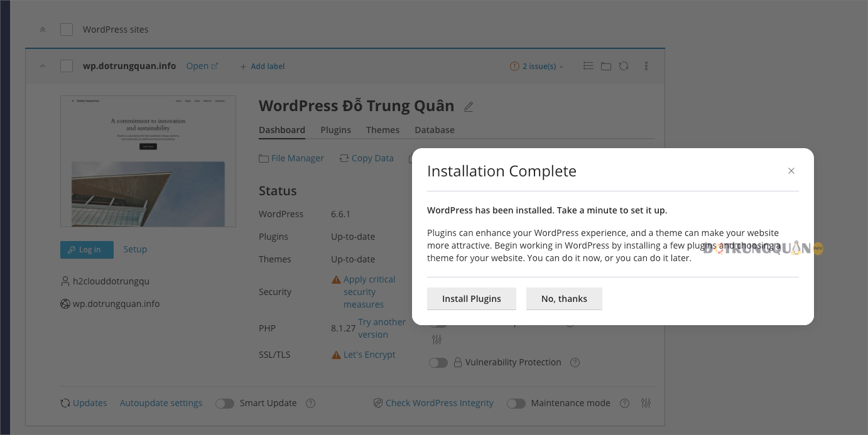Image resolution: width=868 pixels, height=435 pixels.
Task: Open the Database tab
Action: pos(435,130)
